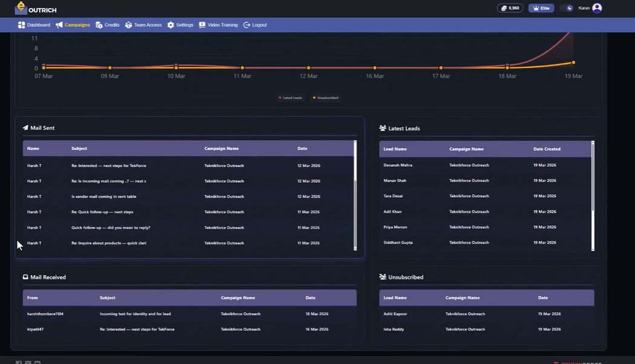Click the Video Training icon
Image resolution: width=635 pixels, height=364 pixels.
(x=202, y=25)
